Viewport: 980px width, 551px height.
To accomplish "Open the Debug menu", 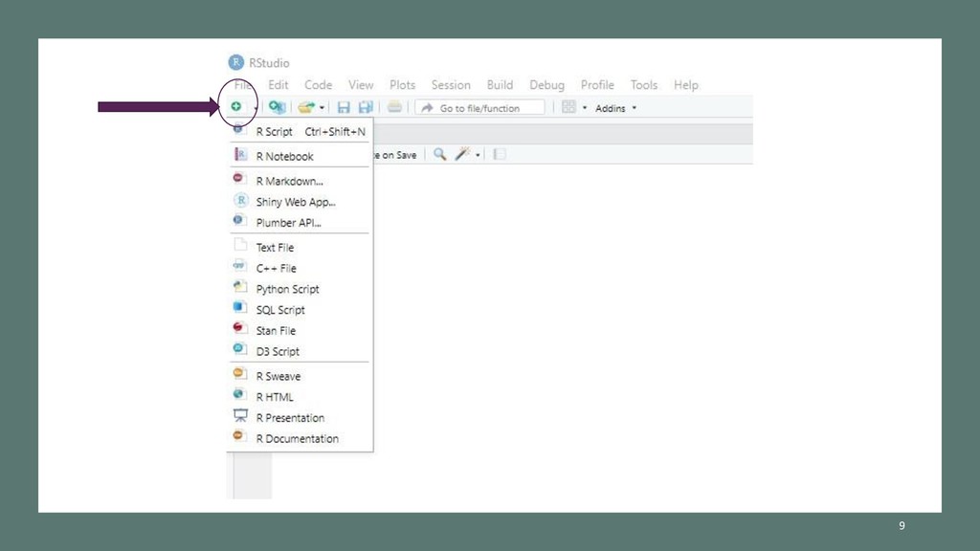I will (x=546, y=85).
